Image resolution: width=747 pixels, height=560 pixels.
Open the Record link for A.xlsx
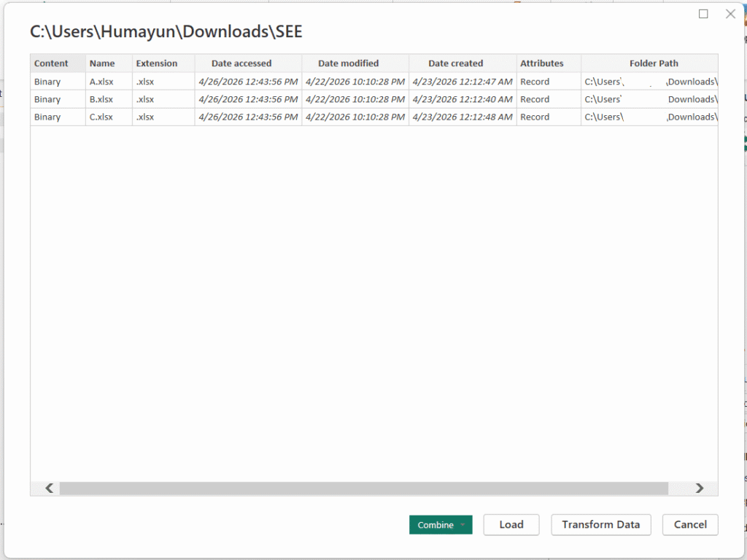click(535, 82)
